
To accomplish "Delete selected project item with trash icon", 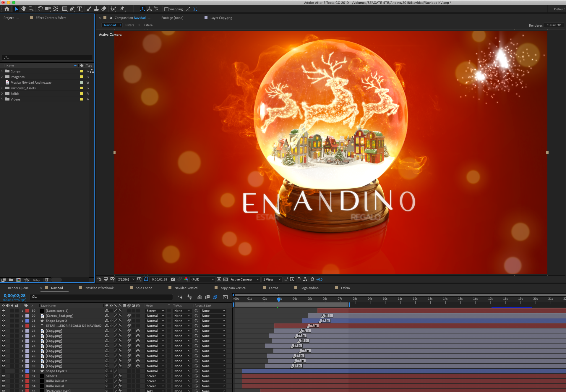I will tap(47, 280).
